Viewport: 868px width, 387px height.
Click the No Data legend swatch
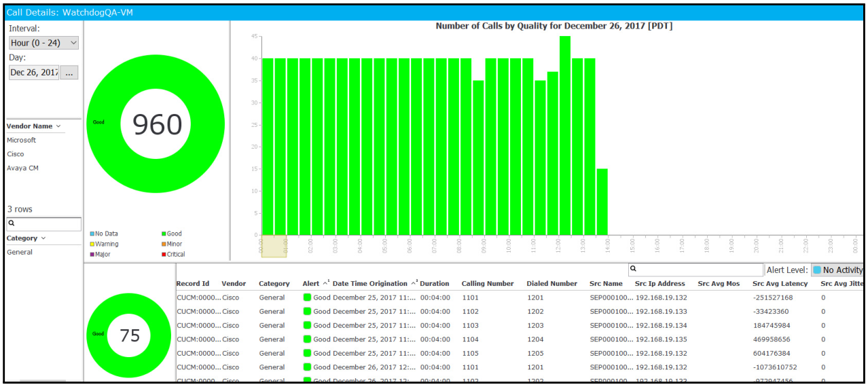click(x=92, y=234)
